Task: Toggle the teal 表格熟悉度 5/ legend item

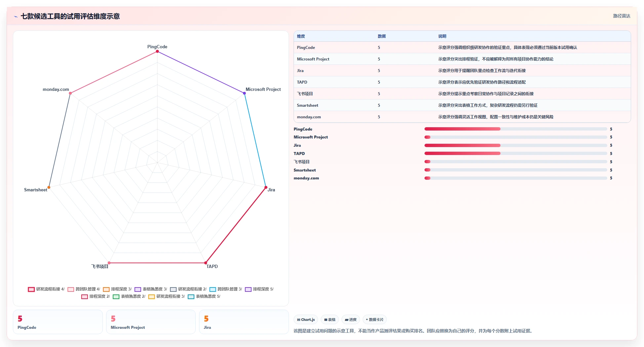Action: (x=204, y=296)
